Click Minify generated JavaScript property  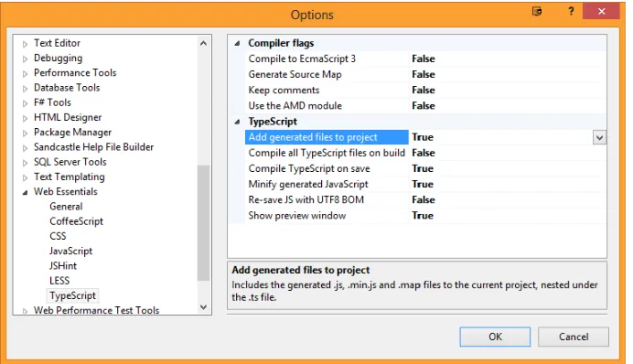308,185
